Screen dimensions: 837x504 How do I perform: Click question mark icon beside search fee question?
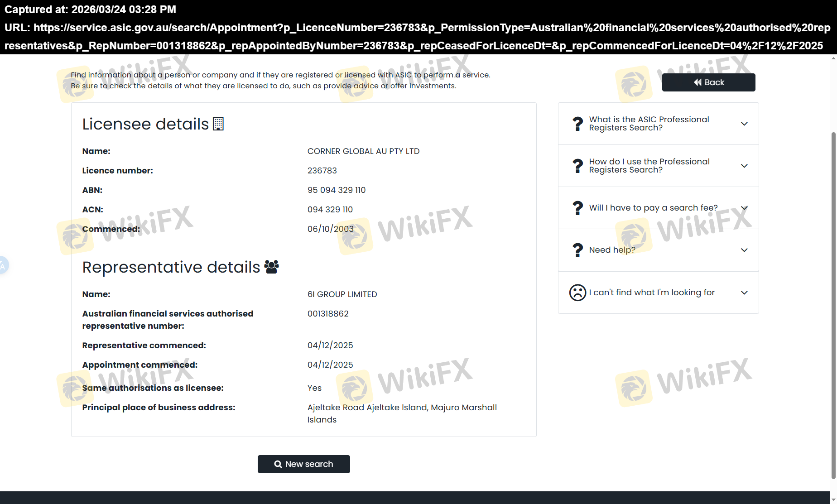tap(577, 208)
